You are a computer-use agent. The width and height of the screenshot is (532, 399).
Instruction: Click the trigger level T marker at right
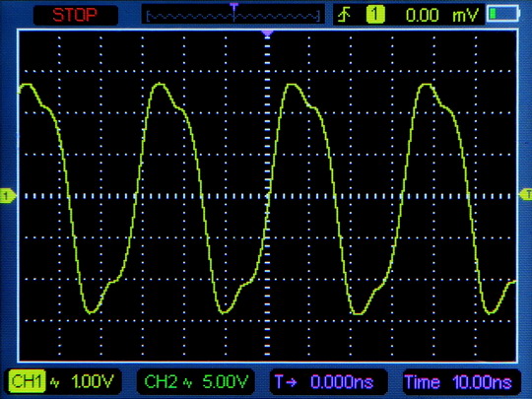point(526,194)
